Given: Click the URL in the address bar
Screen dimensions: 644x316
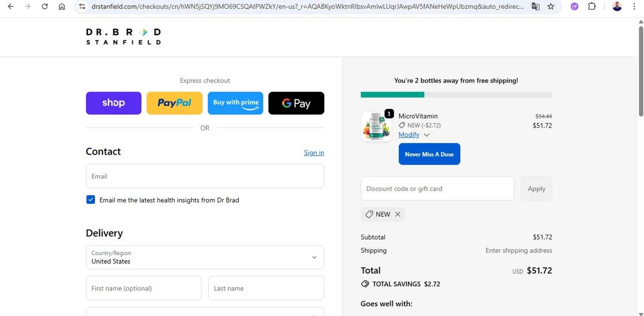Looking at the screenshot, I should [307, 6].
